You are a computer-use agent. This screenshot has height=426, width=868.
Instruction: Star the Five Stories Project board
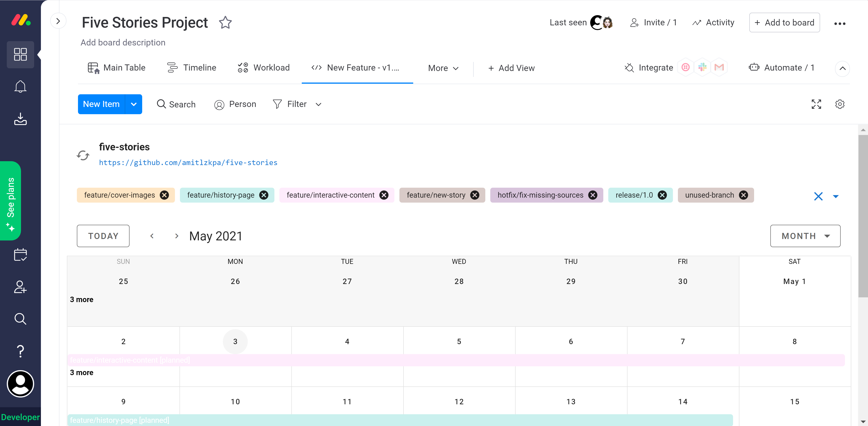[x=225, y=23]
